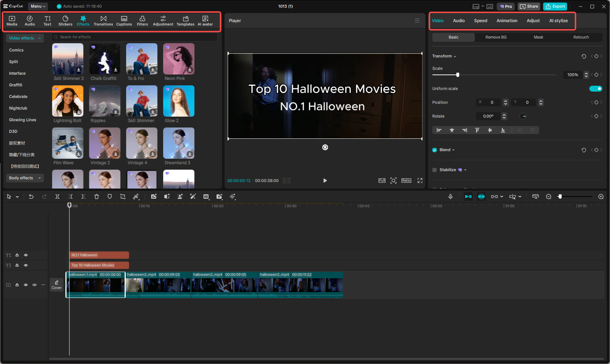Viewport: 610px width, 364px height.
Task: Click the Export button
Action: (x=555, y=6)
